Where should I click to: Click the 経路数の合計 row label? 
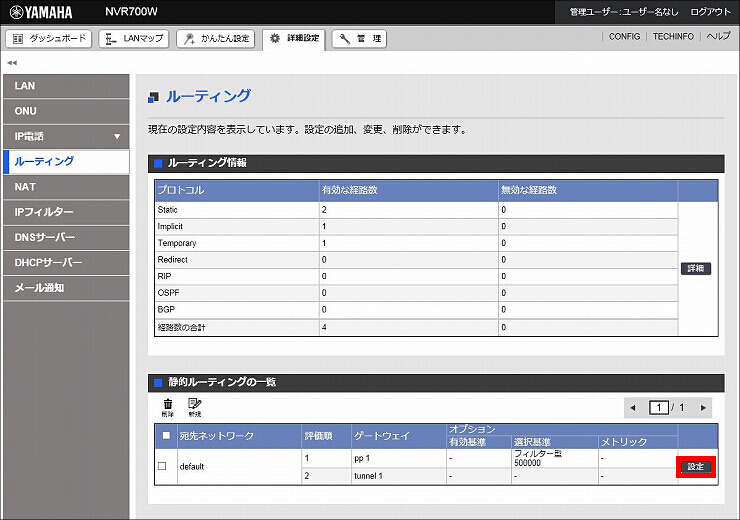pos(181,327)
